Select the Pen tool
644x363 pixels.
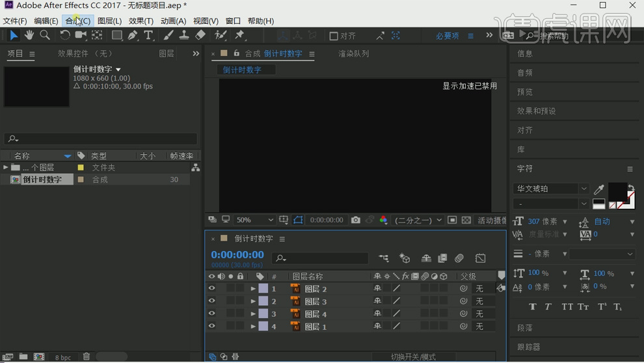coord(133,36)
